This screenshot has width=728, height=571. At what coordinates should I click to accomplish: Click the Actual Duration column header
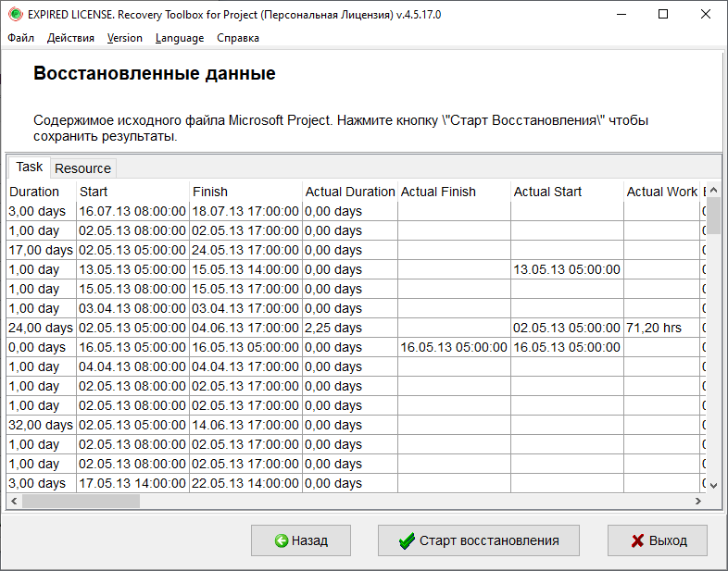(x=350, y=192)
